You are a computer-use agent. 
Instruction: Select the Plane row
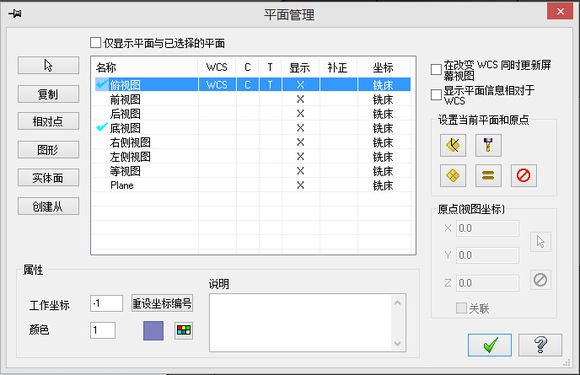click(253, 185)
